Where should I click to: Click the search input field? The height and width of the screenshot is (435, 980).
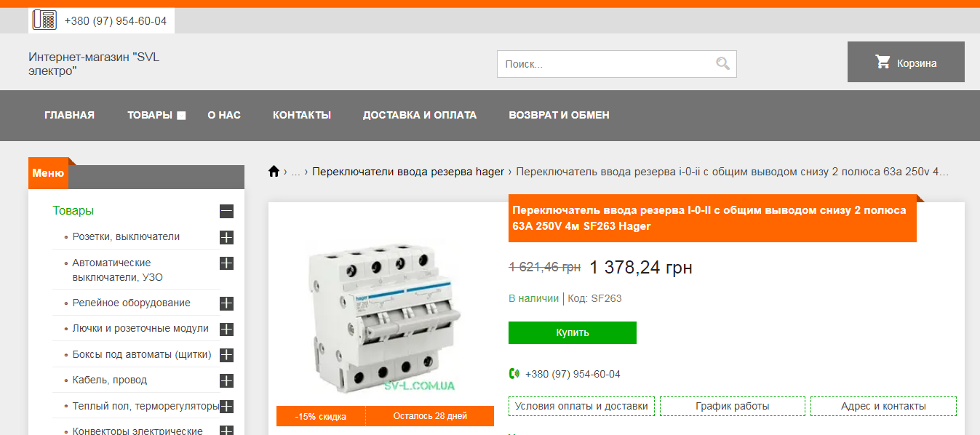604,64
